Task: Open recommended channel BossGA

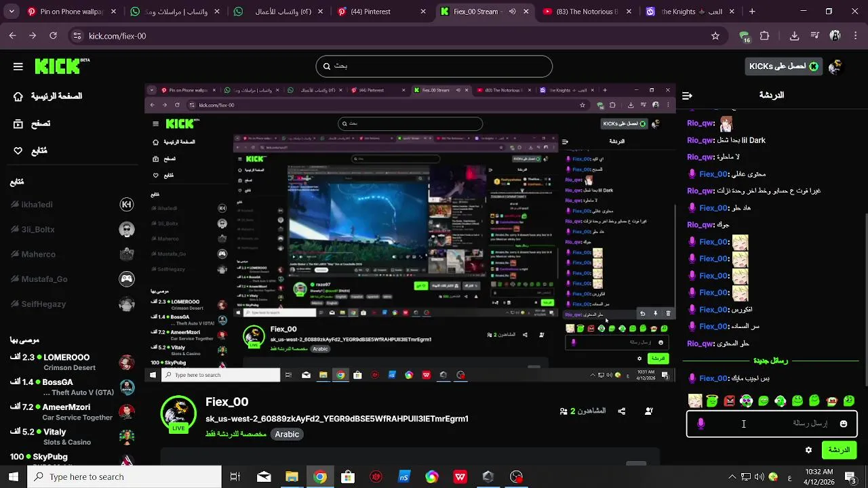Action: click(x=72, y=387)
